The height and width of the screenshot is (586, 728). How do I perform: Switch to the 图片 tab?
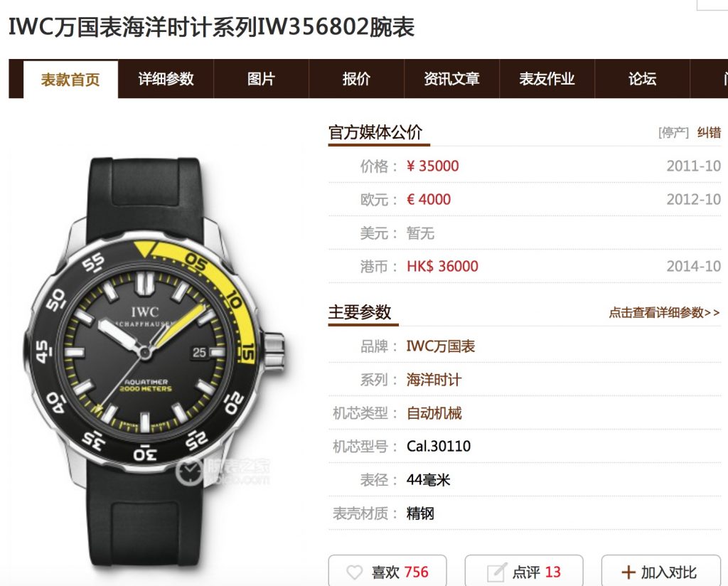point(262,79)
